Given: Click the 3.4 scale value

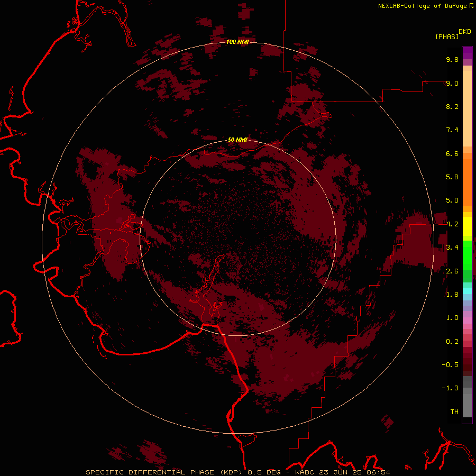Looking at the screenshot, I should [452, 248].
